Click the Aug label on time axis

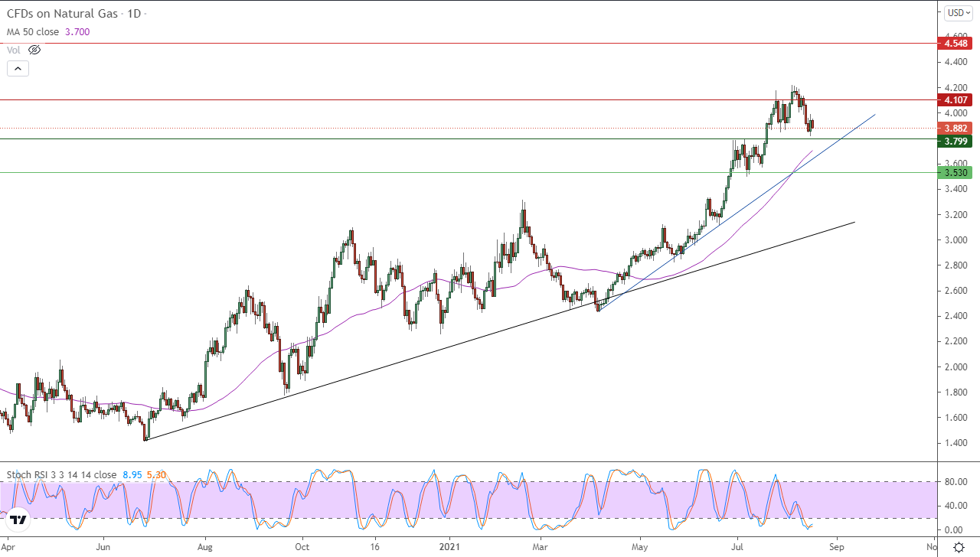pyautogui.click(x=204, y=547)
